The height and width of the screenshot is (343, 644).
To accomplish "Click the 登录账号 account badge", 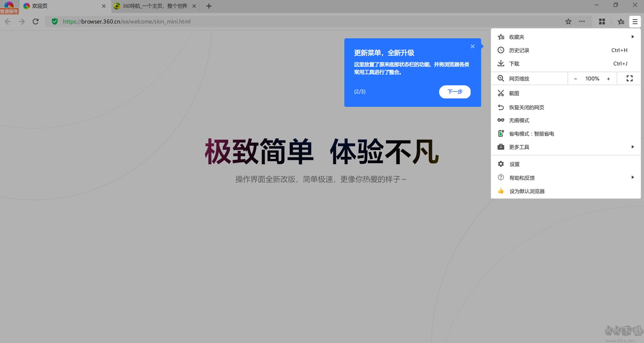I will 9,10.
